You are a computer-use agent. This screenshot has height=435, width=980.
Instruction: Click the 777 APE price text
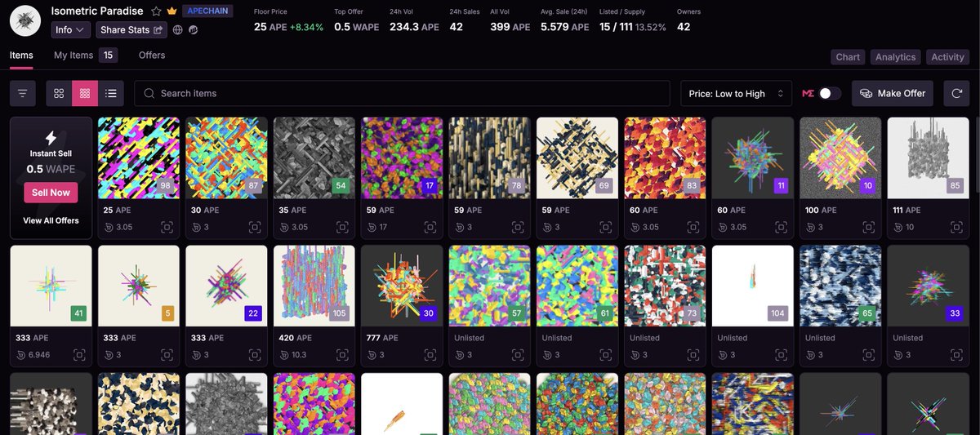click(383, 338)
